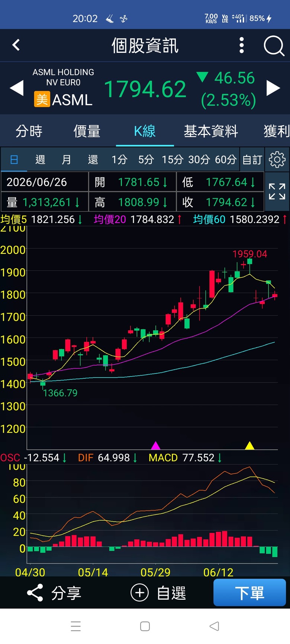This screenshot has height=644, width=290.
Task: Go to previous stock with left arrow
Action: coord(16,88)
